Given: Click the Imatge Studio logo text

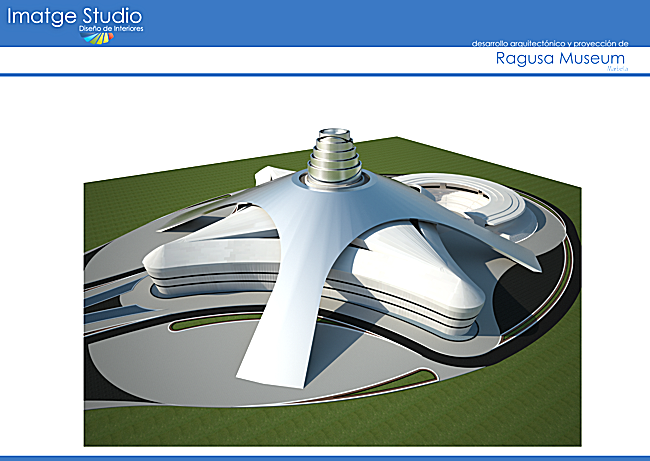Looking at the screenshot, I should 75,16.
